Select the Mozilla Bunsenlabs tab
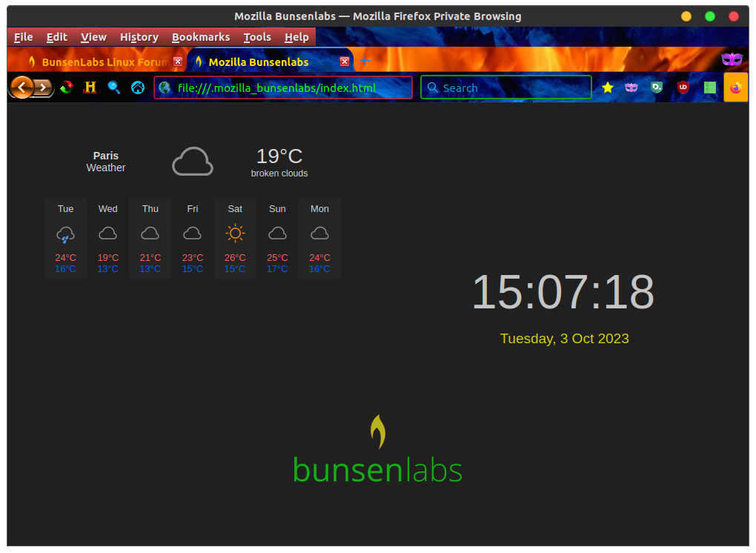This screenshot has width=756, height=553. 270,62
